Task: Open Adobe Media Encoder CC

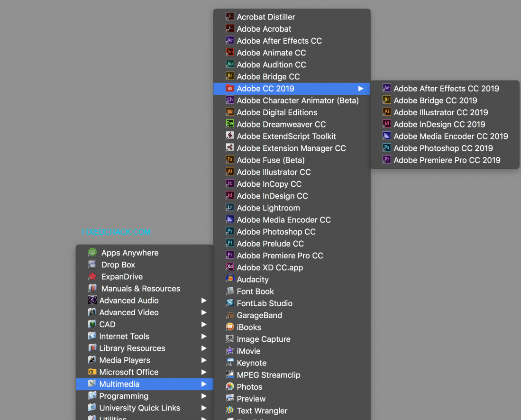Action: click(292, 219)
